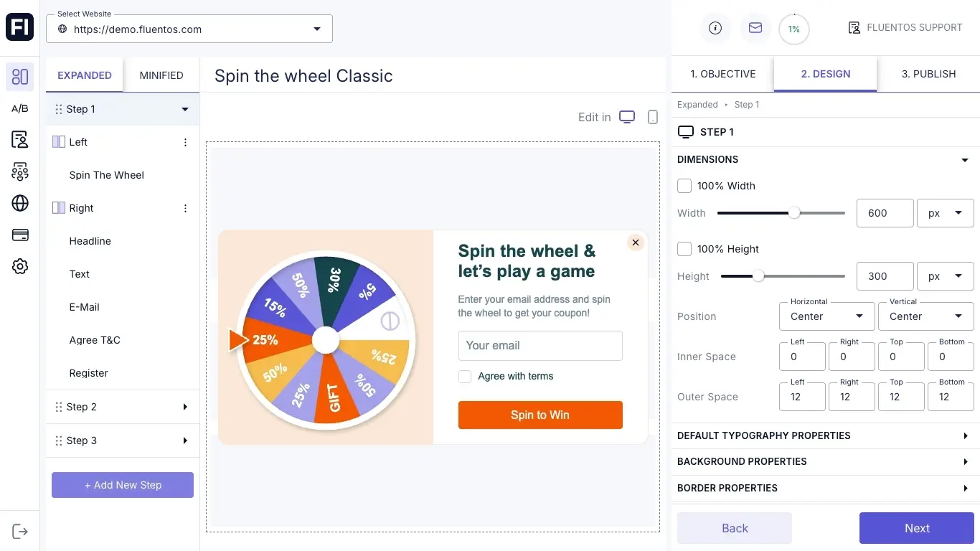Viewport: 980px width, 551px height.
Task: Enable the 100% Width checkbox
Action: pyautogui.click(x=684, y=185)
